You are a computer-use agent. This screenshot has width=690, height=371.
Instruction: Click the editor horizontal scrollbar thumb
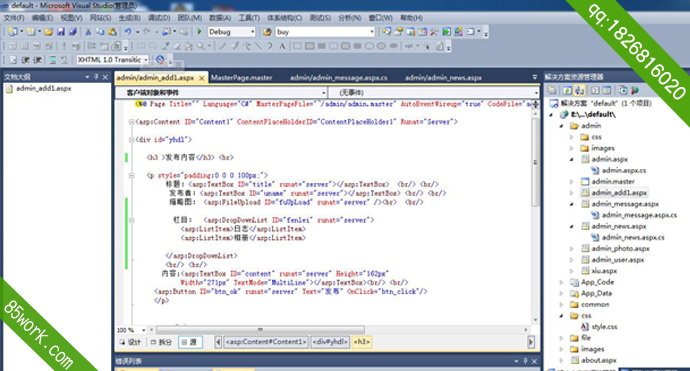pos(260,330)
